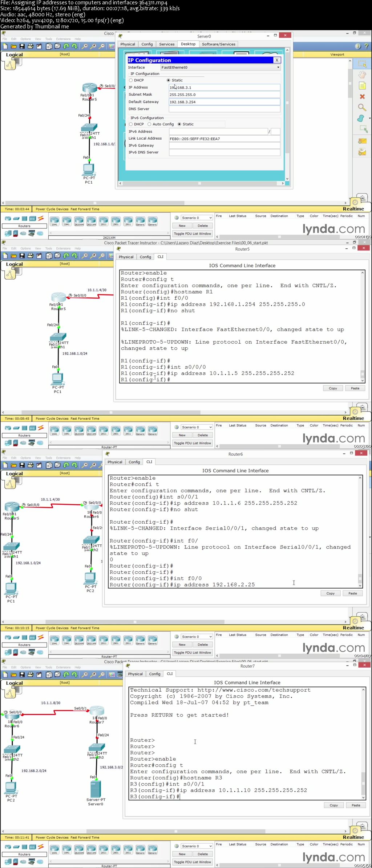
Task: Open the Scenario 0 dropdown in the top frame
Action: click(x=196, y=218)
